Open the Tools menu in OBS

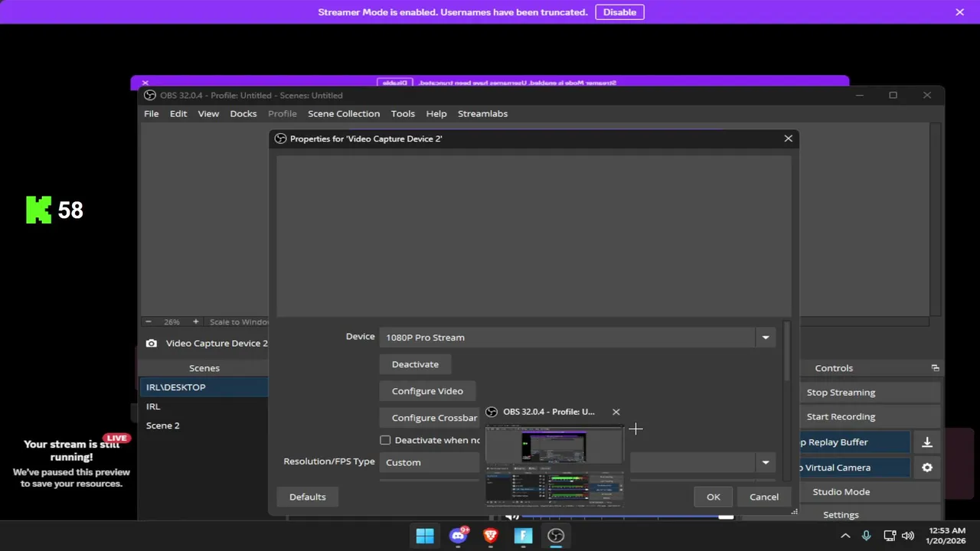pyautogui.click(x=403, y=113)
